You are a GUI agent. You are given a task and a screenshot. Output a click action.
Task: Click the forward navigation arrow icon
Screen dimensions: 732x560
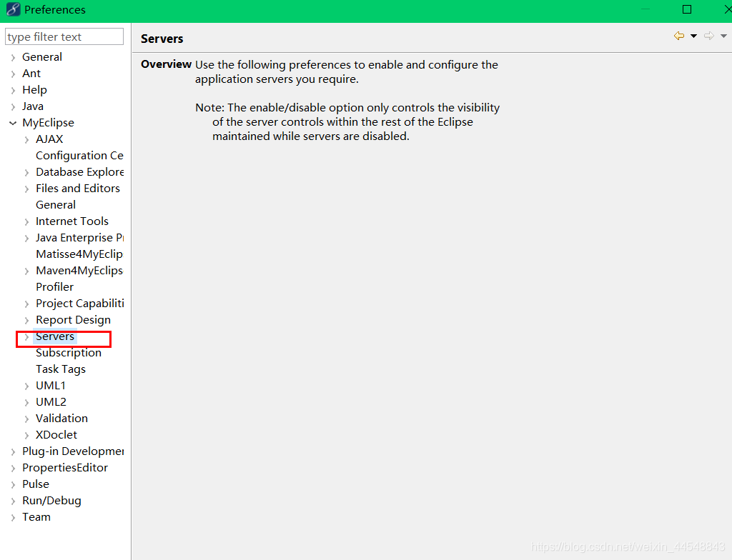(x=708, y=36)
